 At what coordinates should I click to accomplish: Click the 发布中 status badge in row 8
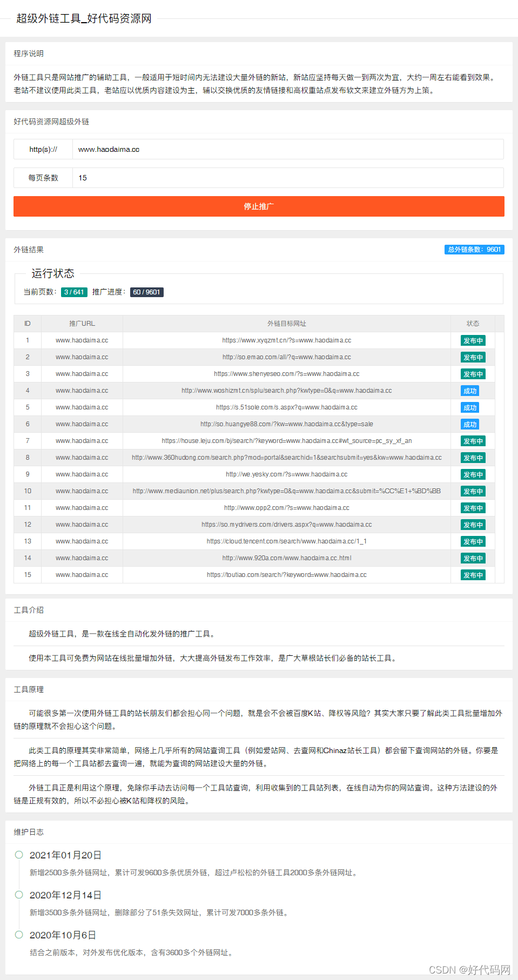(x=473, y=458)
